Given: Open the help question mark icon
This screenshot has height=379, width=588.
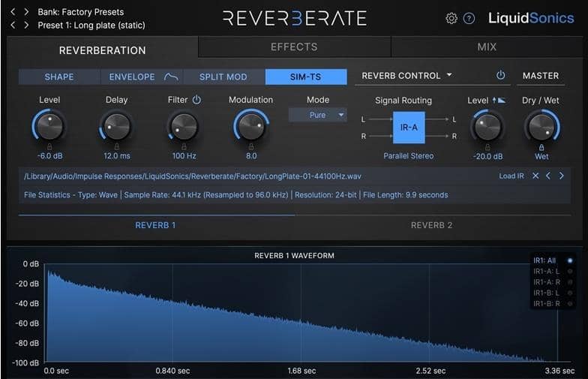Looking at the screenshot, I should 469,18.
